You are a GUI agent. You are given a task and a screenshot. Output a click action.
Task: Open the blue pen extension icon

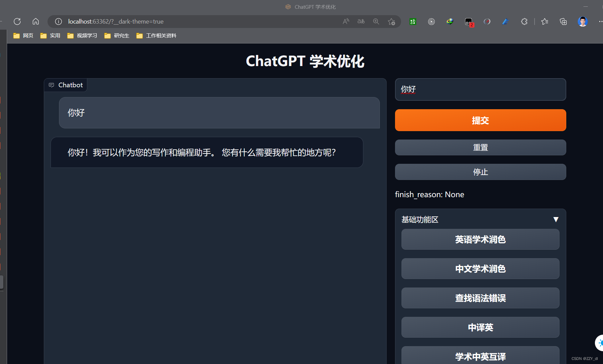point(505,22)
